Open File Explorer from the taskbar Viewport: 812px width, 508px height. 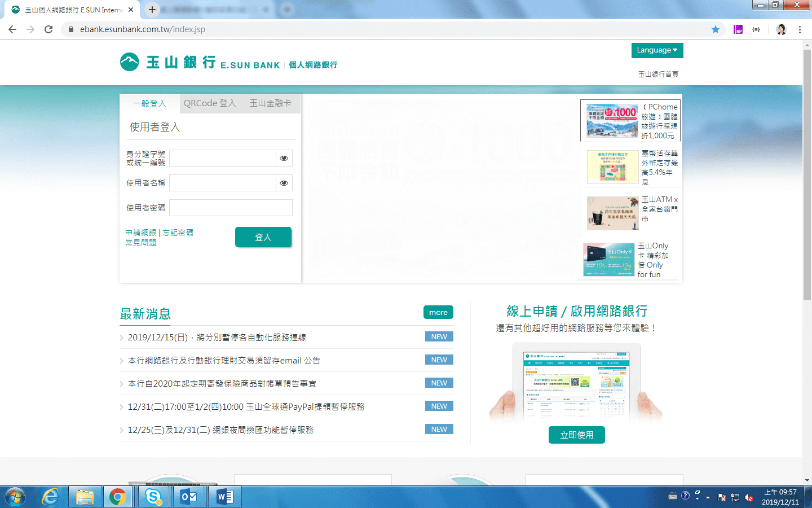85,497
